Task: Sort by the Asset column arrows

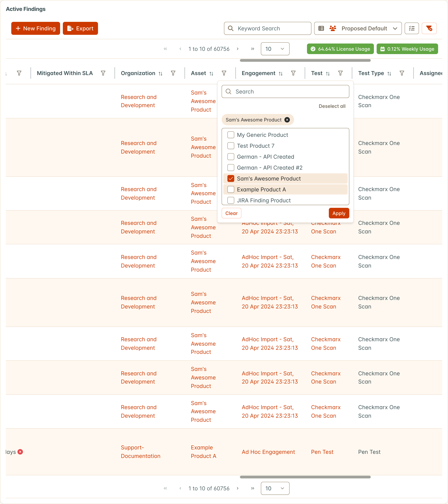Action: pyautogui.click(x=211, y=74)
